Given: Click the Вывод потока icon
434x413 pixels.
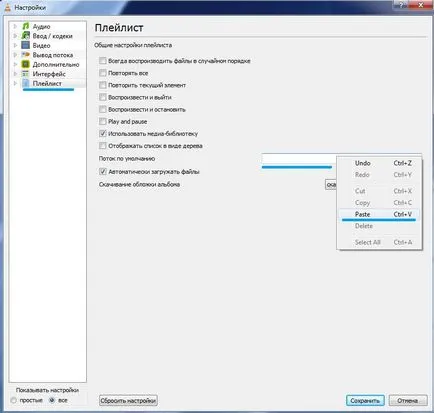Looking at the screenshot, I should (26, 54).
